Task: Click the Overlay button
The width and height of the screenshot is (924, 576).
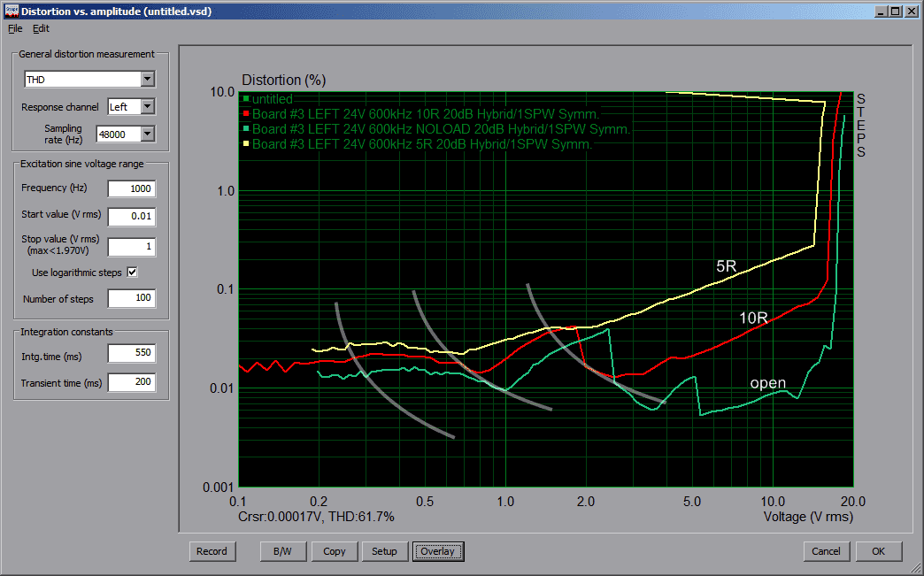Action: click(x=438, y=551)
